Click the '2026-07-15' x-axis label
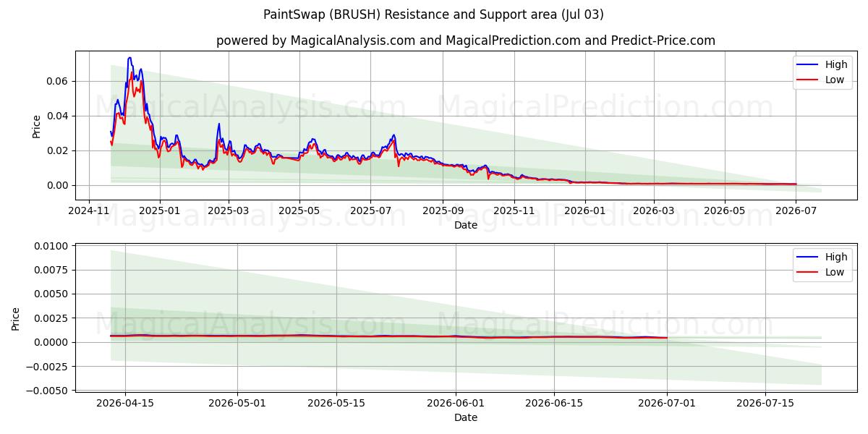 coord(766,403)
